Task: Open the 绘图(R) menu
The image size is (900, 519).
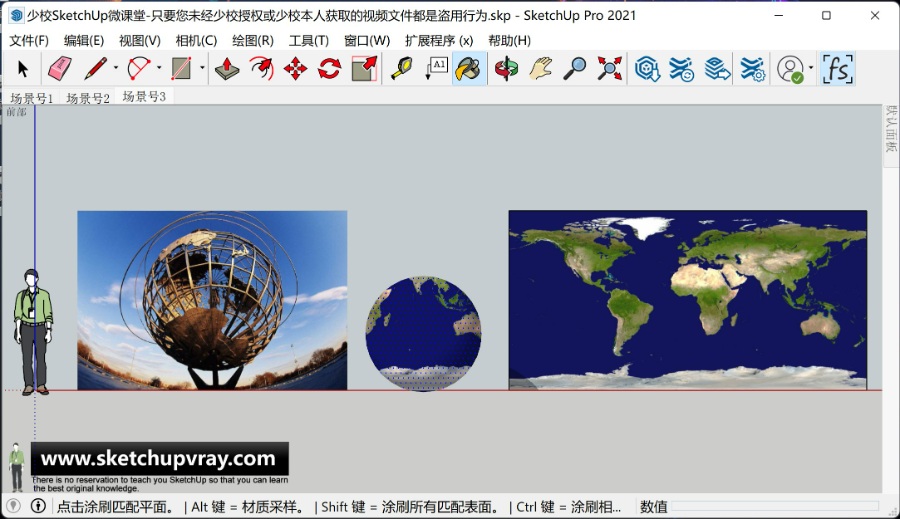Action: 253,41
